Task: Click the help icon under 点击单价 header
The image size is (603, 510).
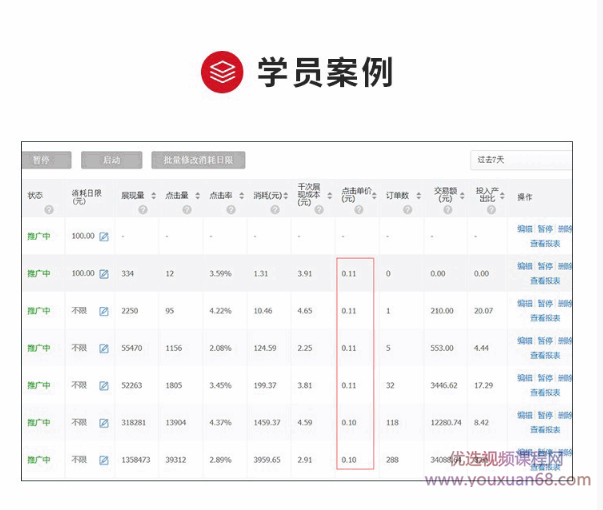Action: point(358,210)
